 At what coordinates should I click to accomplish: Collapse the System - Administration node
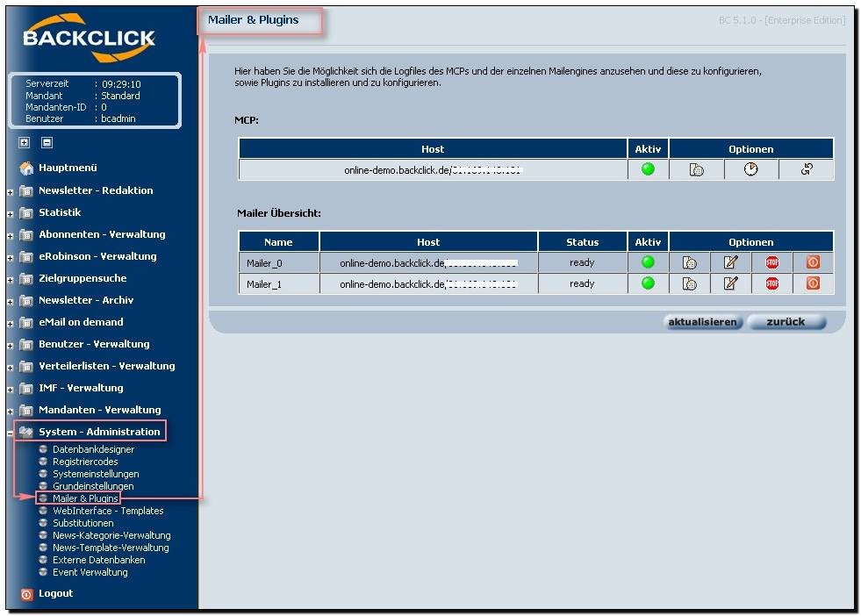click(x=11, y=433)
